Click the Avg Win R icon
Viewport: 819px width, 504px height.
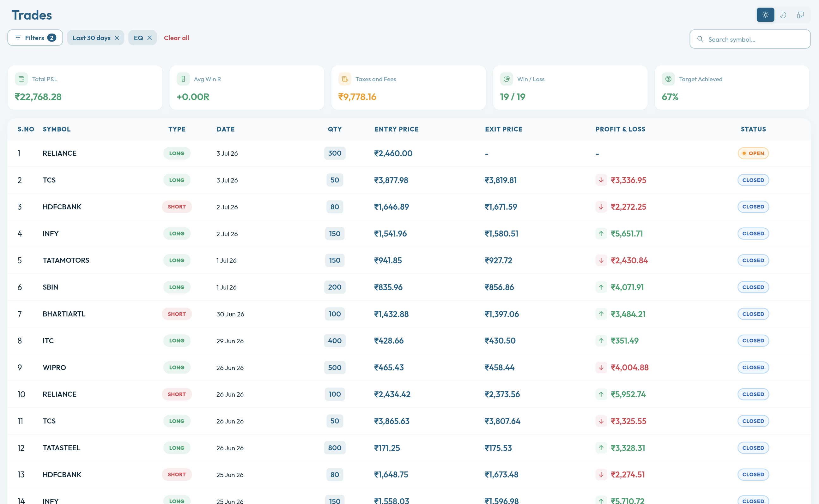click(183, 79)
